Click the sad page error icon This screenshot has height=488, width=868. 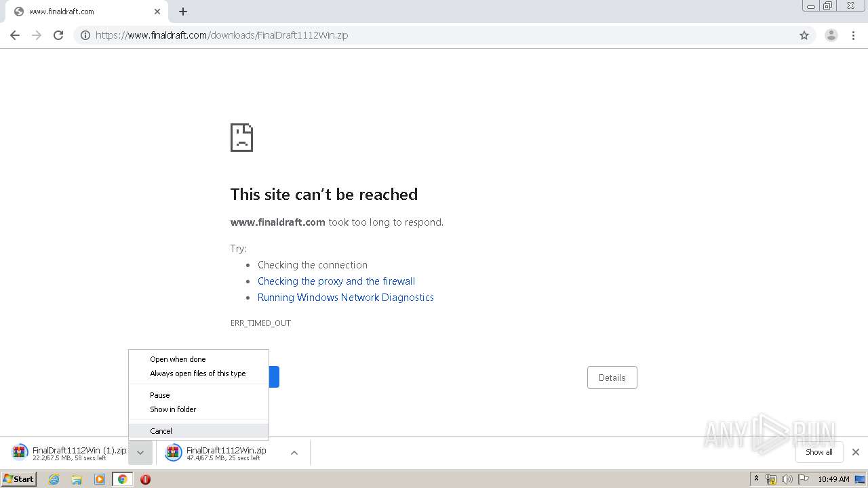coord(241,137)
